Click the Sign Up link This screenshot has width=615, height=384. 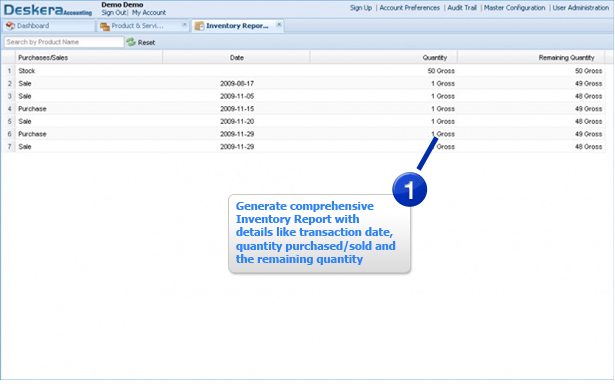[x=361, y=7]
